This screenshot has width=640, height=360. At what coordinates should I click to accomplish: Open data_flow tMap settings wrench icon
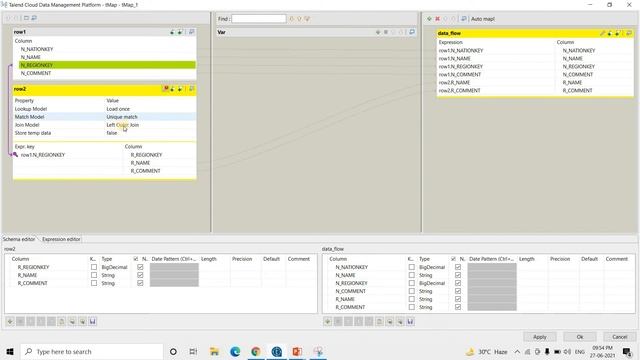pos(602,33)
